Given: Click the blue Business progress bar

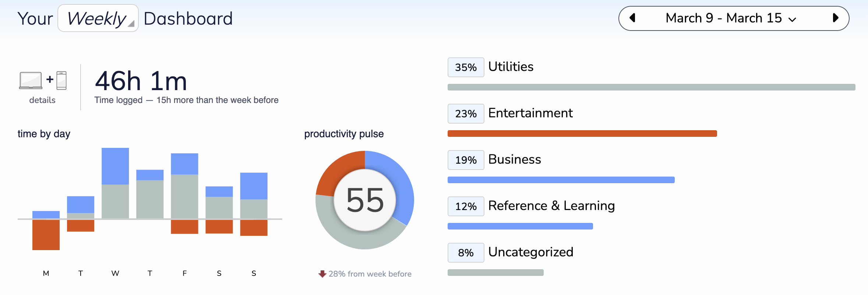Looking at the screenshot, I should click(x=561, y=180).
